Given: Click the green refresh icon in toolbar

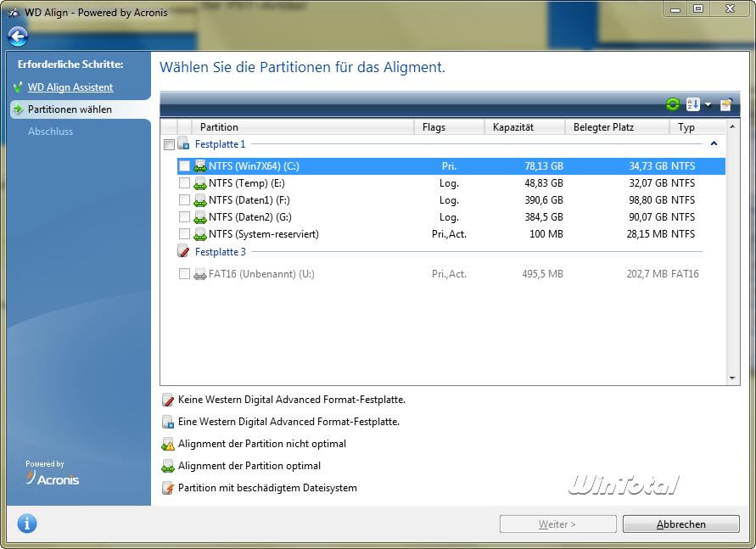Looking at the screenshot, I should coord(673,104).
